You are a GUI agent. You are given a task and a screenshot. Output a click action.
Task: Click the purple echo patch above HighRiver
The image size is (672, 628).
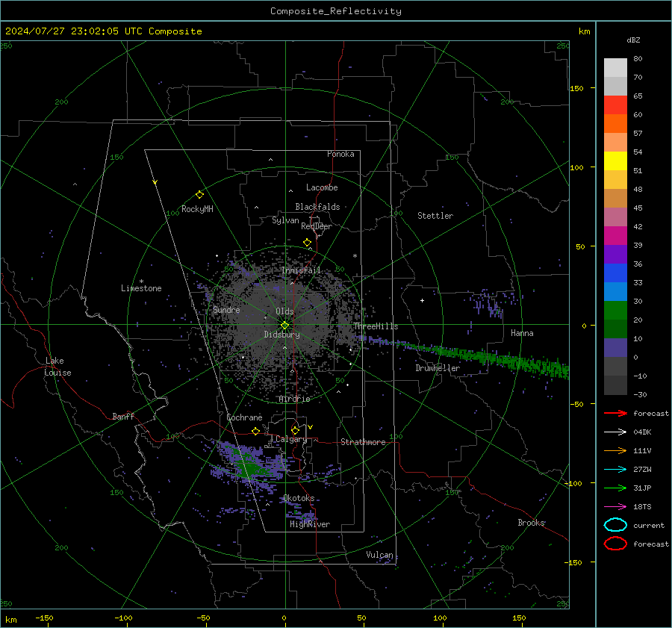click(302, 512)
